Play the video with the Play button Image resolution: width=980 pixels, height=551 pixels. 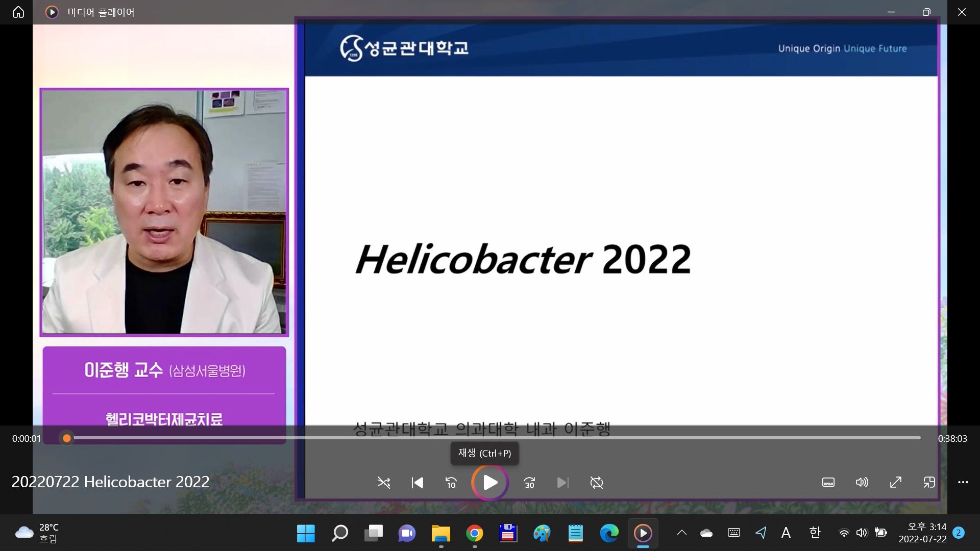click(x=490, y=482)
